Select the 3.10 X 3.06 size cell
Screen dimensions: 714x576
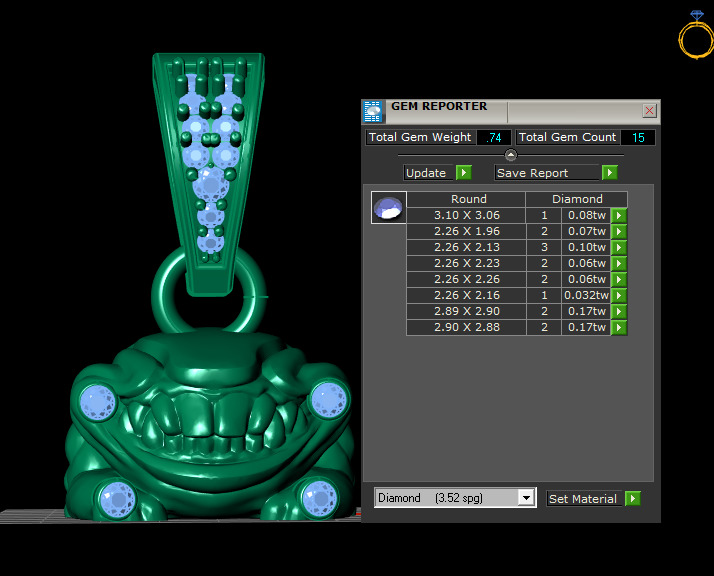[466, 215]
